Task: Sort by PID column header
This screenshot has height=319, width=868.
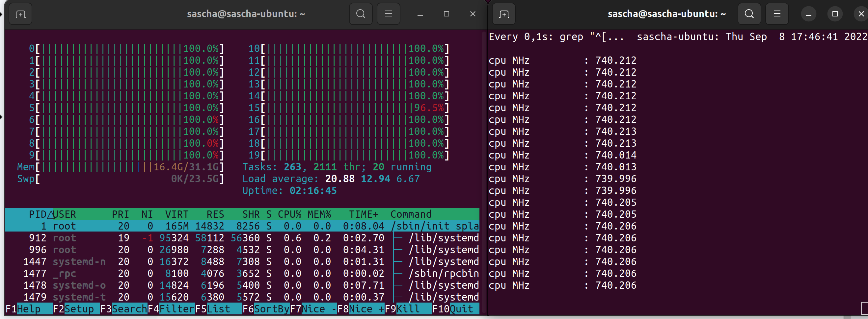Action: pos(38,214)
